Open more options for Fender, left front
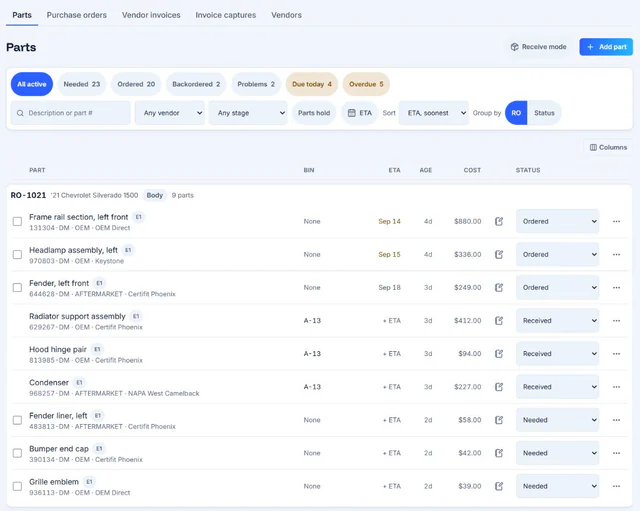The height and width of the screenshot is (511, 640). point(616,287)
